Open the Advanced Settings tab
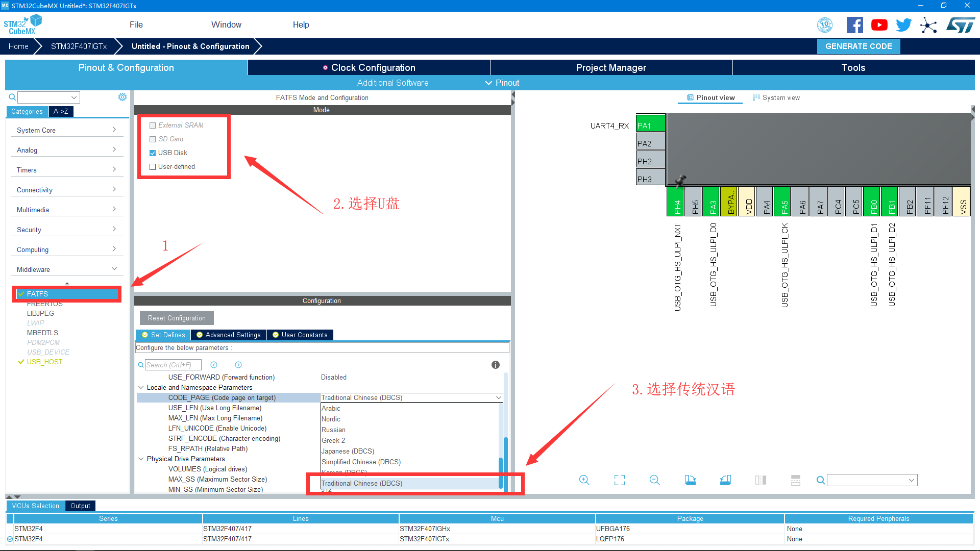This screenshot has height=551, width=980. pos(228,335)
